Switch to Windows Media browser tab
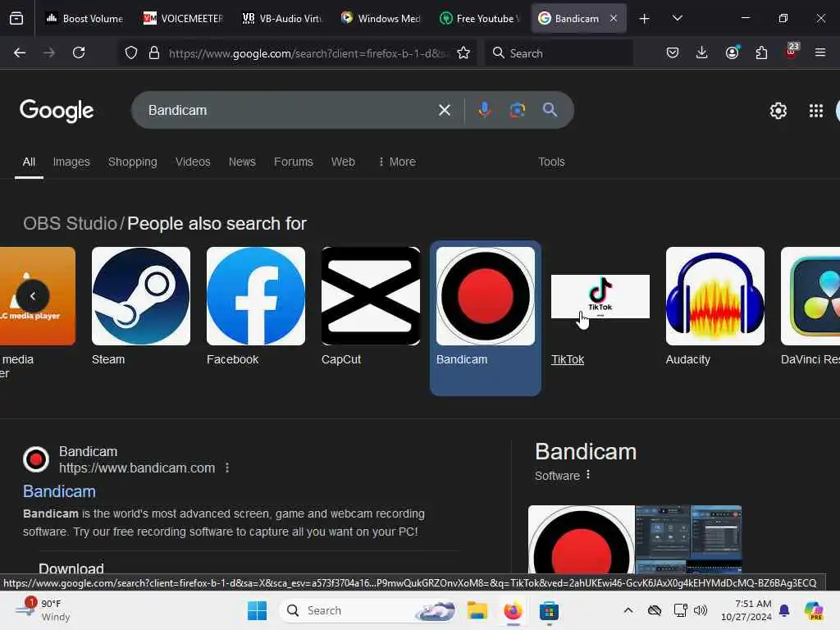840x630 pixels. (x=381, y=18)
